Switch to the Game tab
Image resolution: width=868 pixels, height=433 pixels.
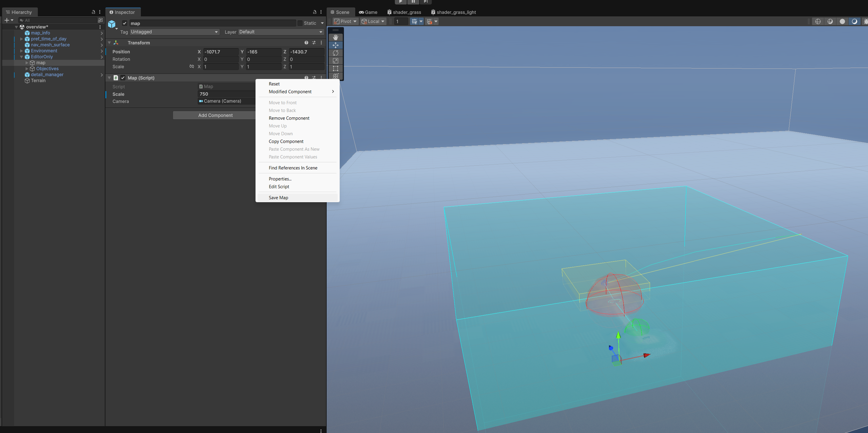(368, 12)
